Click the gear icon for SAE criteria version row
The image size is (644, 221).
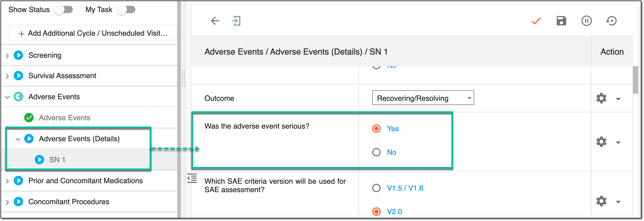601,201
